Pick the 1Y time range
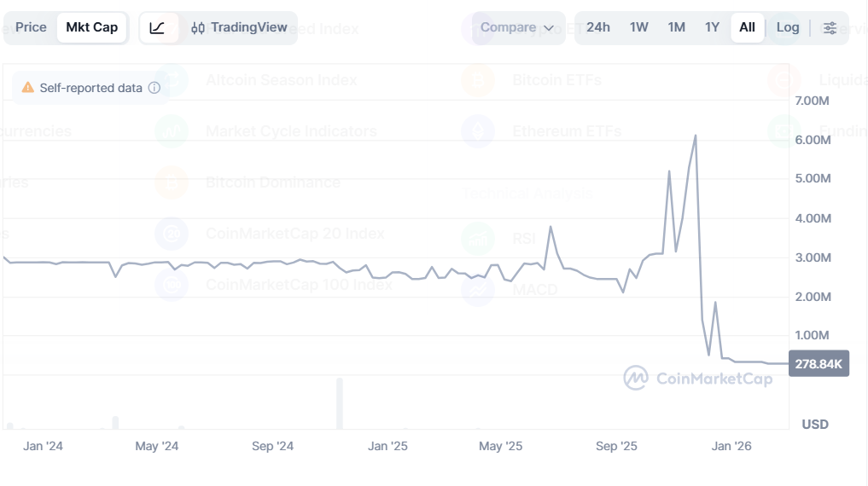This screenshot has width=868, height=486. coord(712,27)
